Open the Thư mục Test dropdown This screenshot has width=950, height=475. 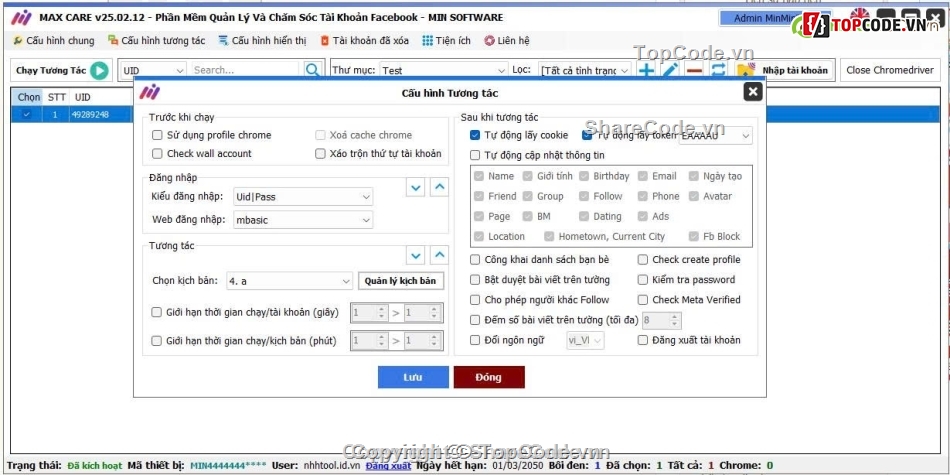(x=443, y=70)
